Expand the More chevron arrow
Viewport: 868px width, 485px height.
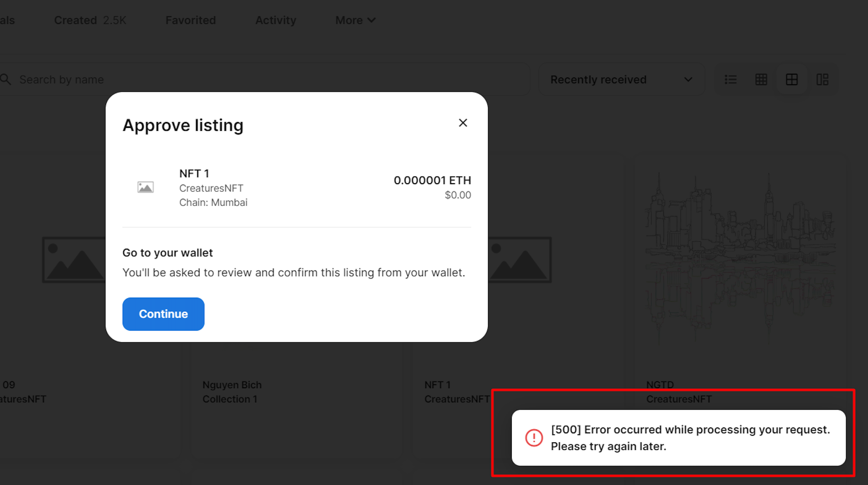372,20
